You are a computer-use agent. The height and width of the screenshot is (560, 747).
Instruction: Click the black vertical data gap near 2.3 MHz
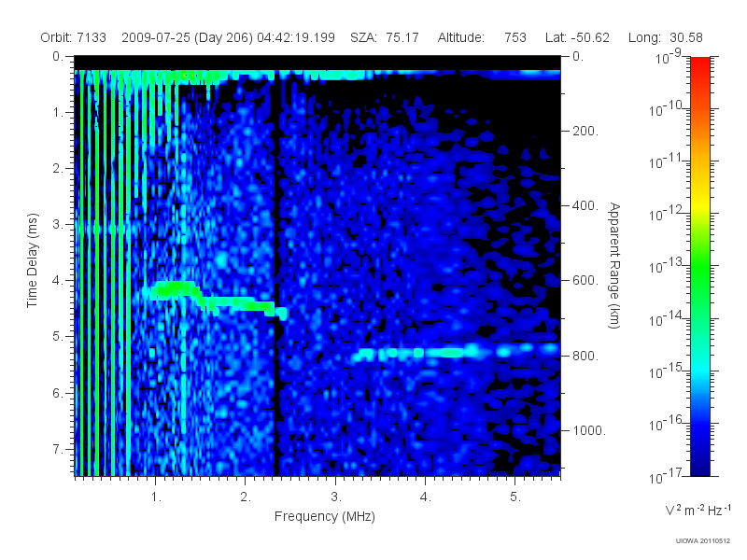tap(275, 276)
